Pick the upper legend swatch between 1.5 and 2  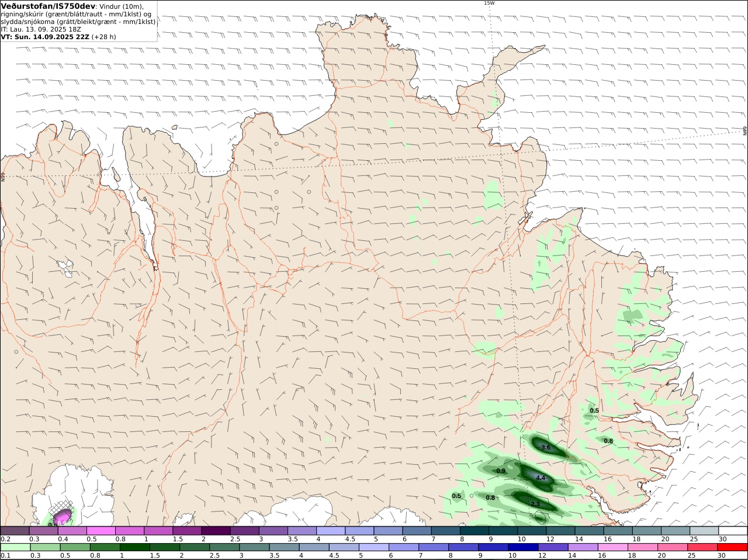(x=187, y=530)
